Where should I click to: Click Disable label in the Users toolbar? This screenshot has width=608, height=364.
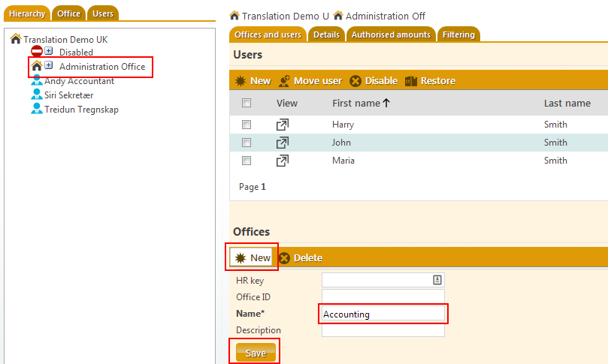pos(381,80)
